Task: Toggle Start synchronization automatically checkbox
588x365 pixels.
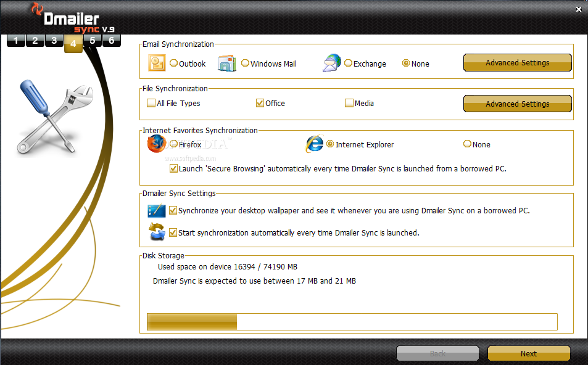Action: coord(173,232)
